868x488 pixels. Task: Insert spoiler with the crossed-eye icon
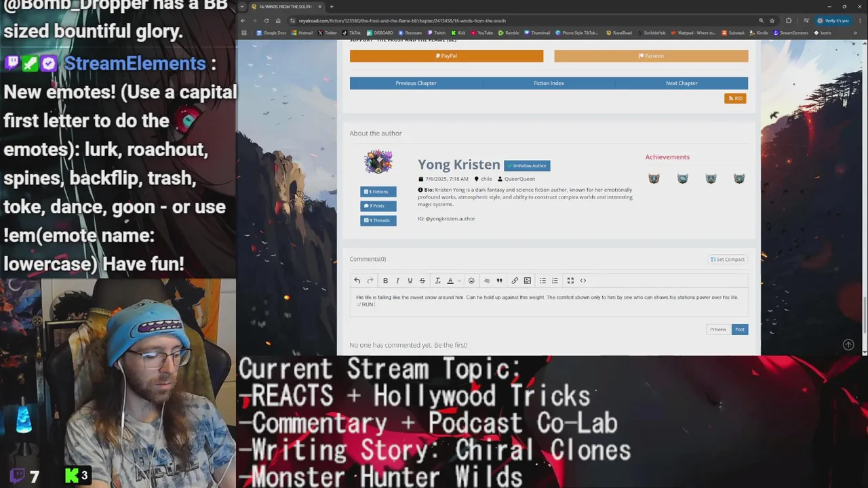[487, 281]
